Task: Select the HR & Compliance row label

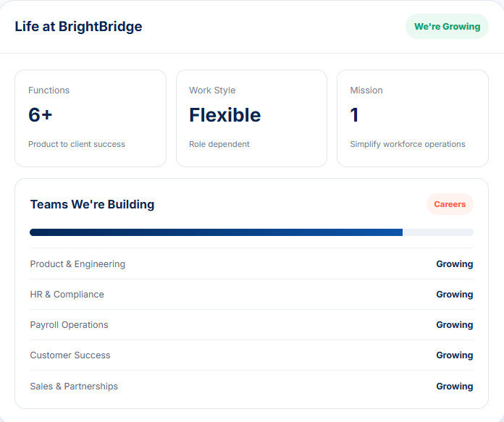Action: (67, 295)
